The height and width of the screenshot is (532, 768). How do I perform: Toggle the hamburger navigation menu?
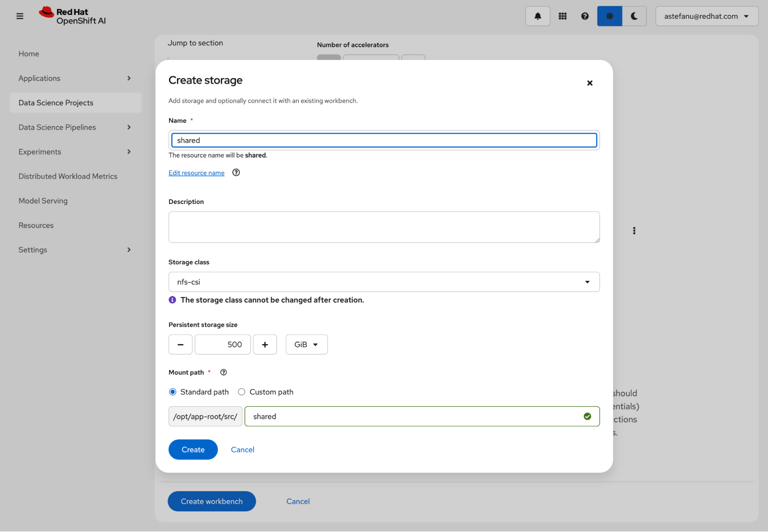coord(20,16)
